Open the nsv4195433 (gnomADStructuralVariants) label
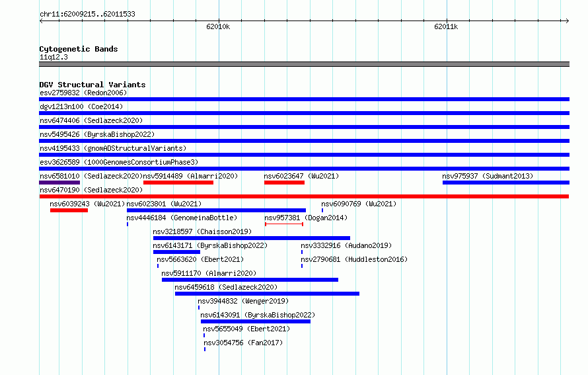588x375 pixels. coord(113,148)
